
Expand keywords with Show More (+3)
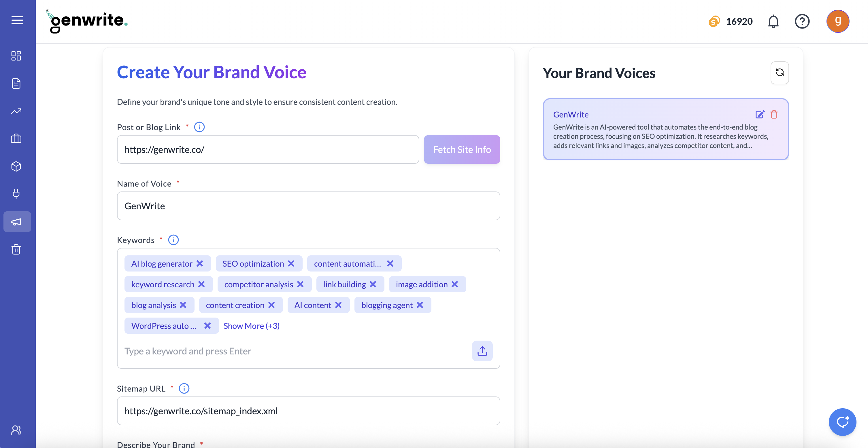251,326
